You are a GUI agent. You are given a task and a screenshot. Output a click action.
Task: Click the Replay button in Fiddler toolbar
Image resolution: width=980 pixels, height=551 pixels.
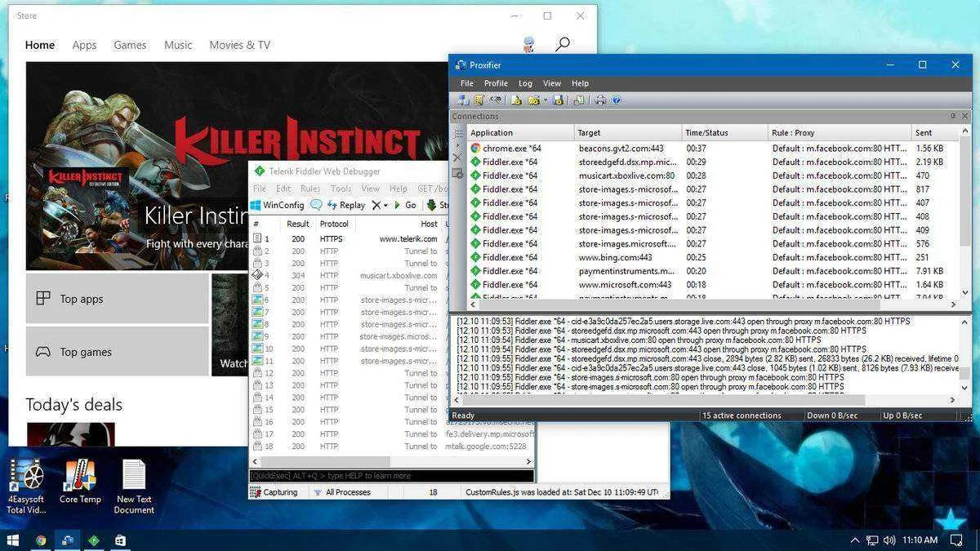tap(346, 205)
